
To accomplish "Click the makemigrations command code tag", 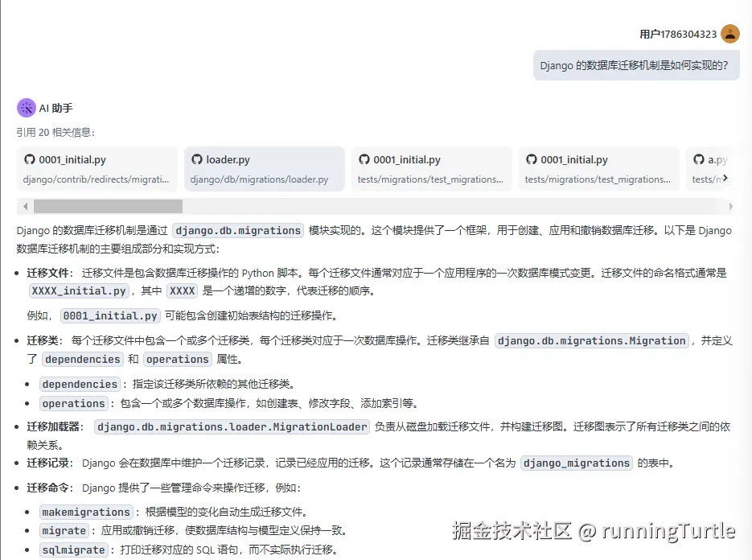I will [86, 513].
